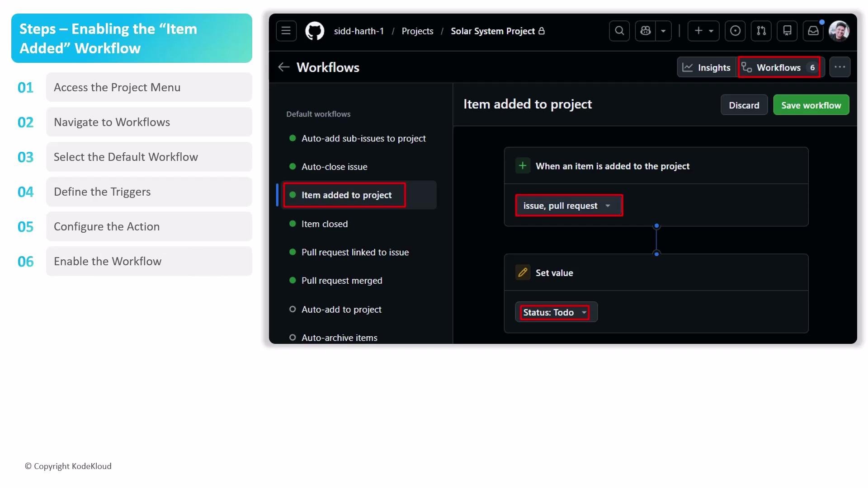The width and height of the screenshot is (868, 488).
Task: Click the 'Item added to project' title
Action: click(x=528, y=104)
